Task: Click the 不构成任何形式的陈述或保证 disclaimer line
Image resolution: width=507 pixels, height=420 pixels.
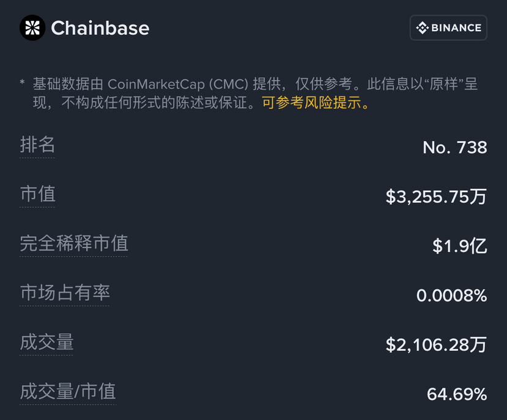Action: (154, 103)
